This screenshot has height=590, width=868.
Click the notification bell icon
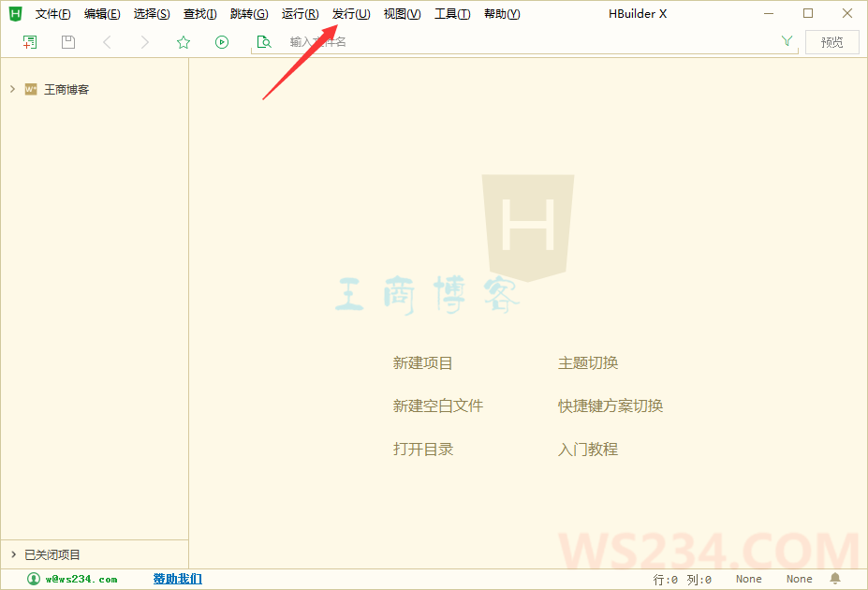click(x=835, y=579)
